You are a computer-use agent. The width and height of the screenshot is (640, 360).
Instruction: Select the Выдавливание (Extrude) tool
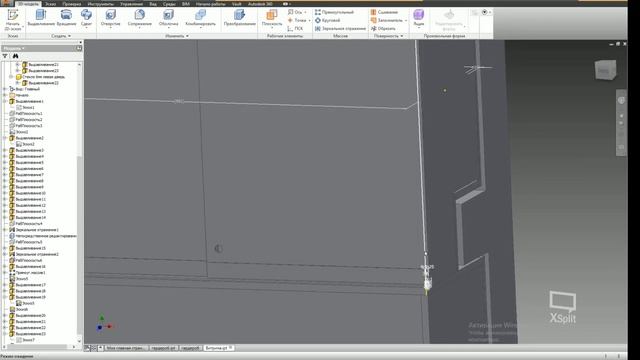pos(41,18)
